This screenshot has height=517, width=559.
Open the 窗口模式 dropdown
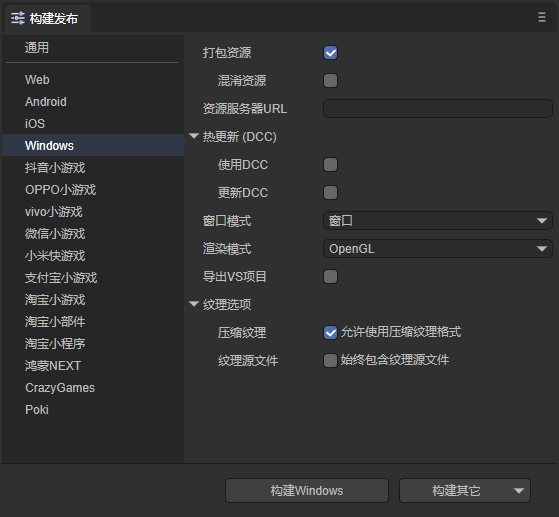[438, 221]
